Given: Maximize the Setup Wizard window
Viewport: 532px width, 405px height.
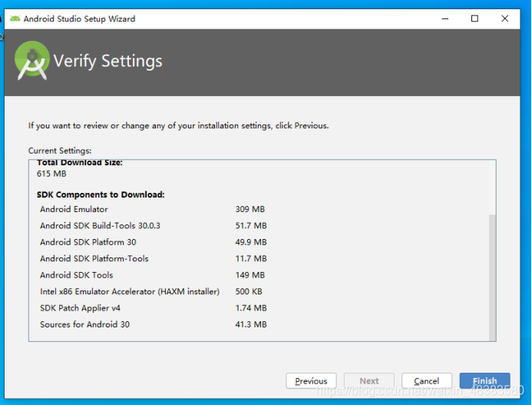Looking at the screenshot, I should (x=474, y=18).
